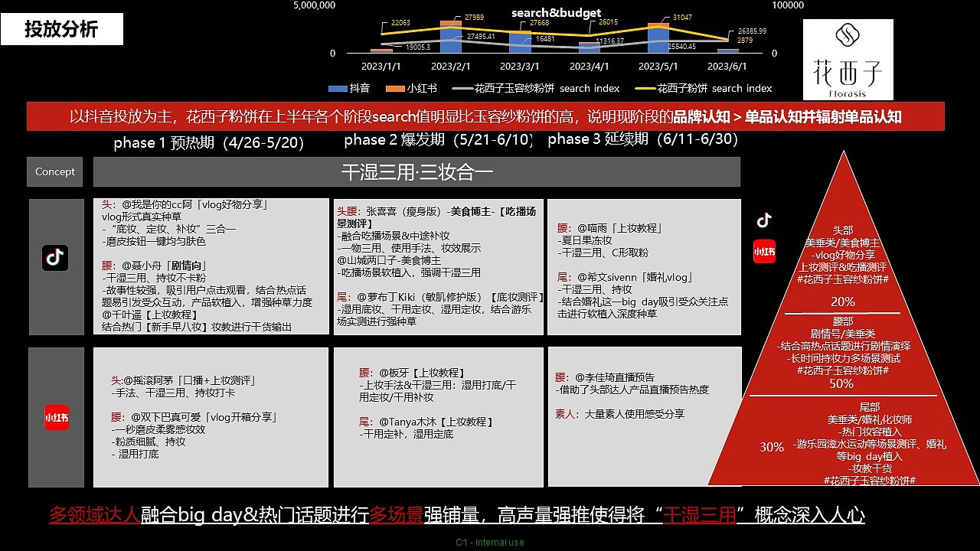Click the Xiaohongshu icon in the left sidebar
The height and width of the screenshot is (551, 980).
click(x=55, y=417)
